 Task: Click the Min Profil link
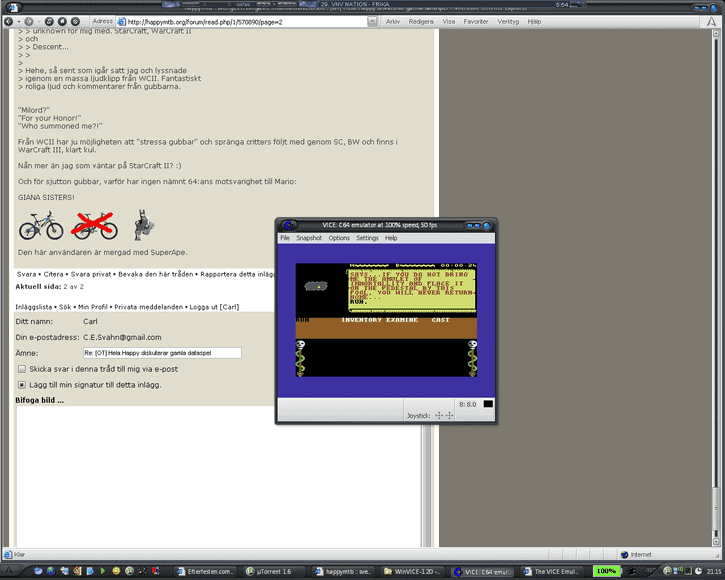pos(92,307)
